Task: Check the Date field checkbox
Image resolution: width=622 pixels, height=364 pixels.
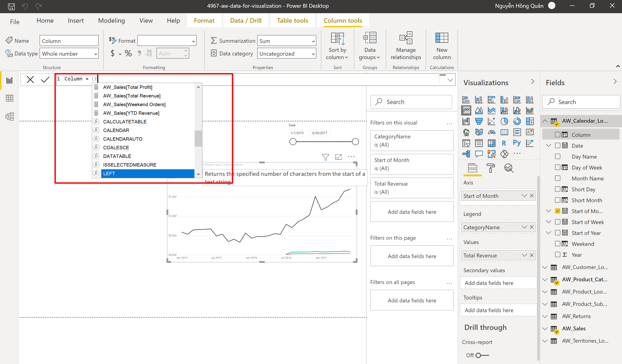Action: [558, 145]
